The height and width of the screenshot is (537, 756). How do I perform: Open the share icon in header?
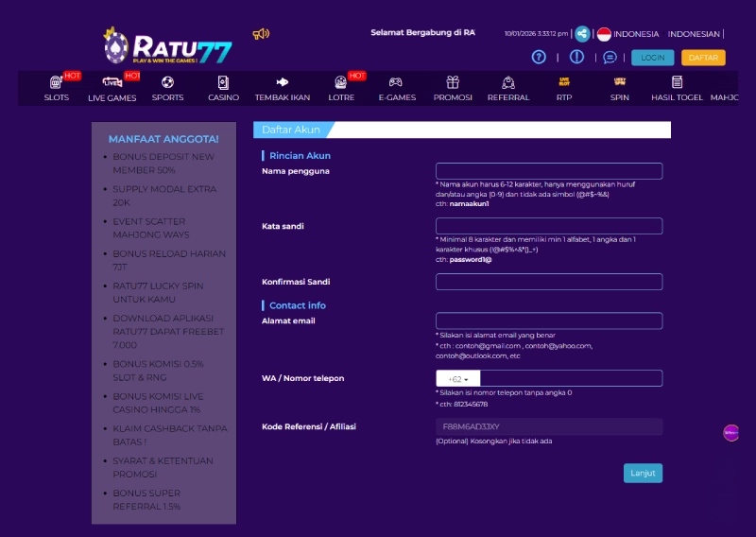(x=582, y=34)
